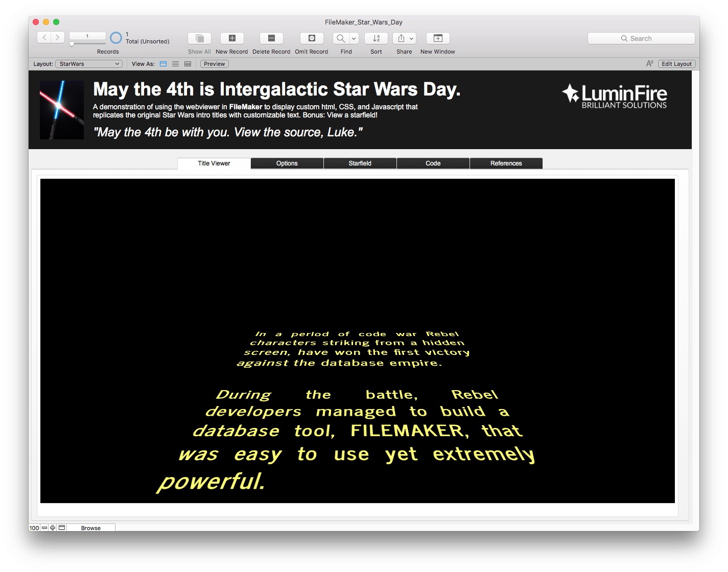Click the Preview button
Screen dimensions: 728x572
click(215, 64)
